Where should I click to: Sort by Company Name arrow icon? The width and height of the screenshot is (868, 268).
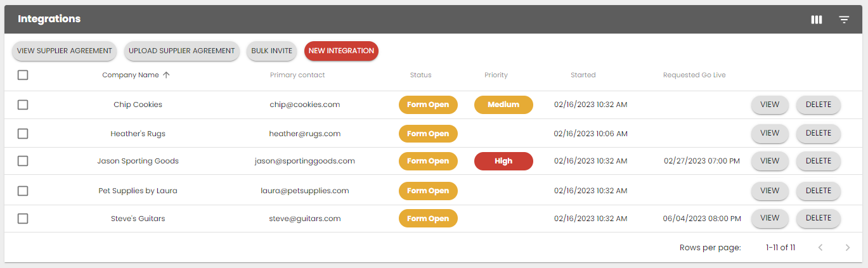point(167,75)
